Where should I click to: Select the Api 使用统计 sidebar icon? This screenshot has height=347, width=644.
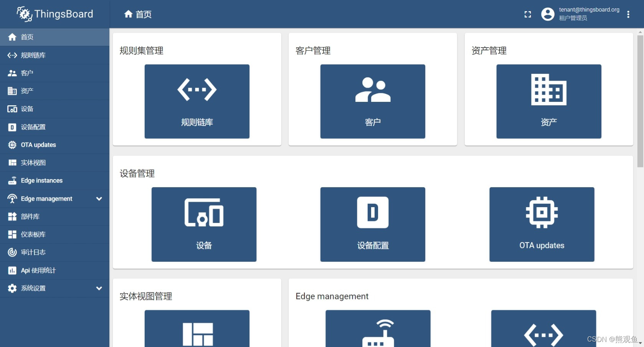(x=12, y=270)
